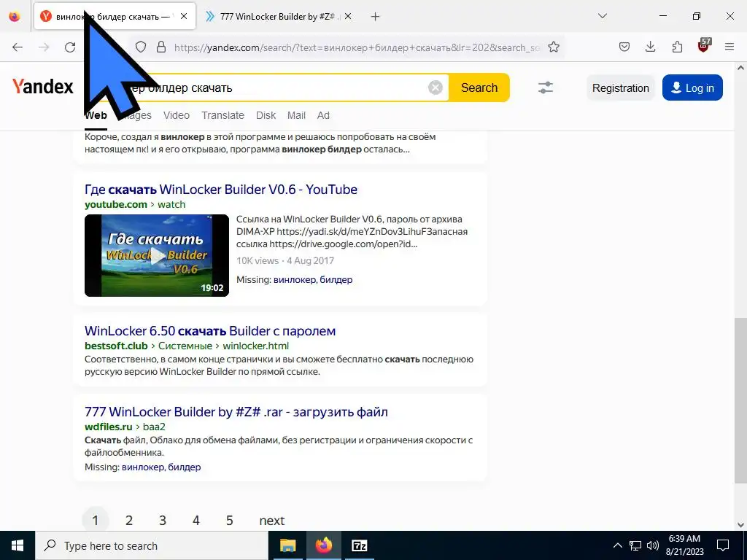Switch to Video search tab
The width and height of the screenshot is (747, 560).
point(177,116)
